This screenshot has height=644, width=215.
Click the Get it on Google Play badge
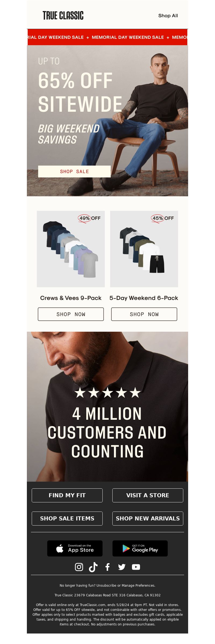pos(140,548)
